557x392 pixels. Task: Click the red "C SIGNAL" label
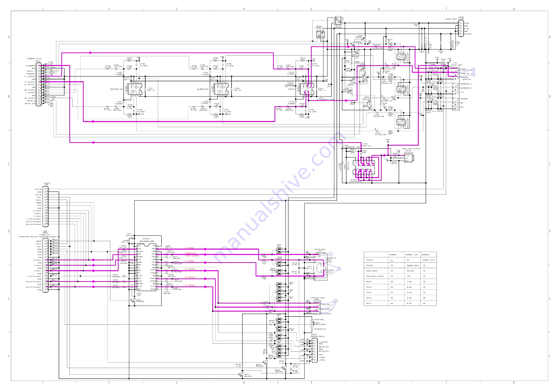point(189,248)
